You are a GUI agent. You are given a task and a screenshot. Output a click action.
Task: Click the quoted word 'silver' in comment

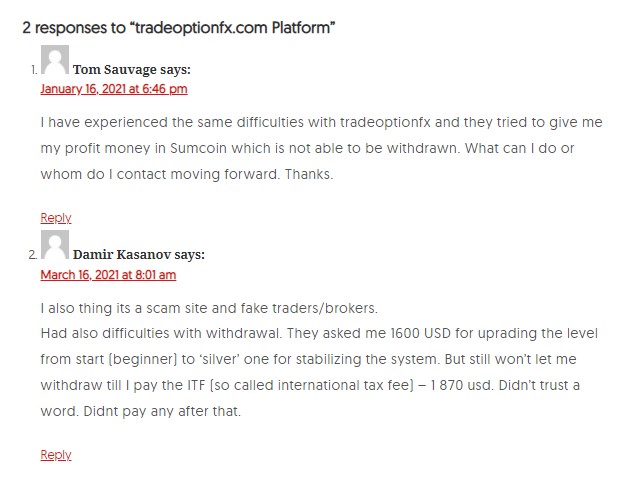(220, 359)
